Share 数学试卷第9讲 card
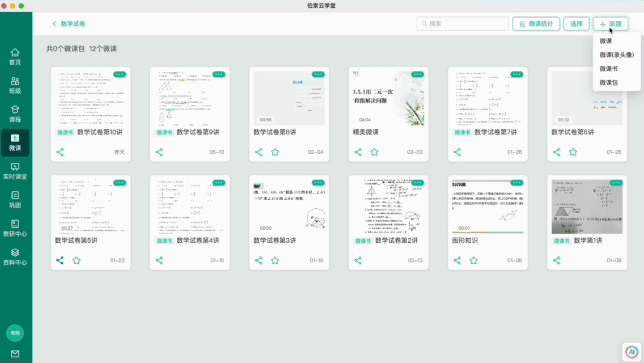The width and height of the screenshot is (644, 363). [159, 152]
